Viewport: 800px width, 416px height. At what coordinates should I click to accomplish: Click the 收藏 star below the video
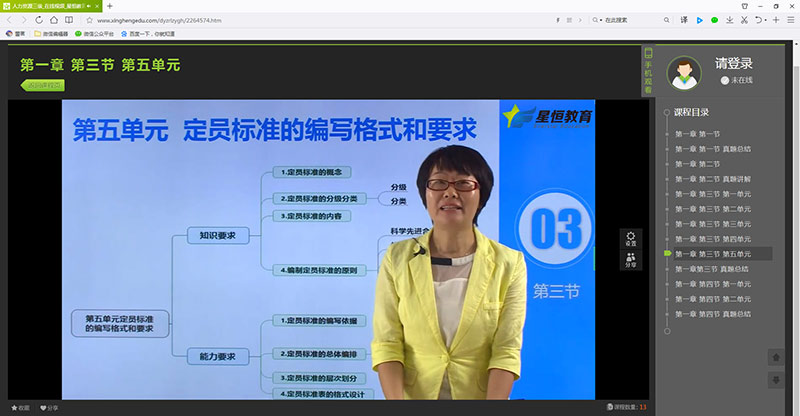[x=20, y=408]
